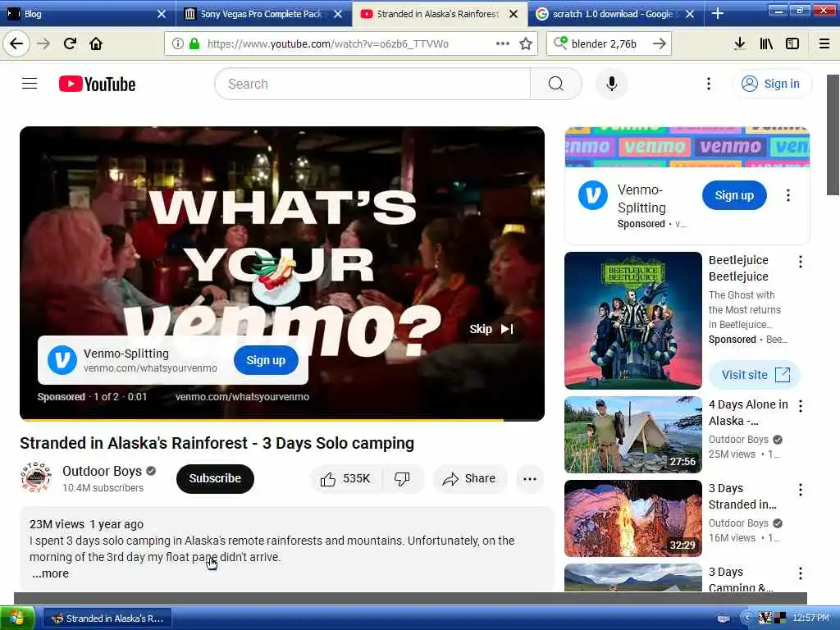Open the YouTube guide hamburger menu
The image size is (840, 630).
pos(30,84)
